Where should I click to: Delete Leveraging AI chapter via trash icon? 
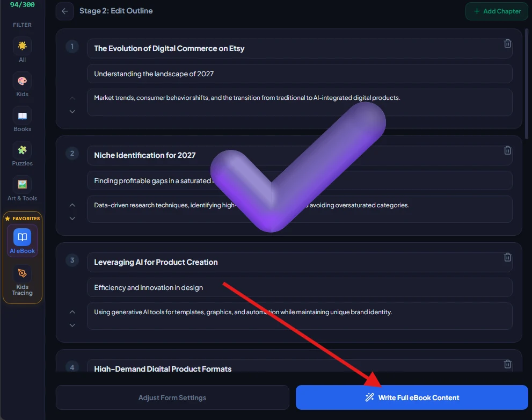point(507,257)
